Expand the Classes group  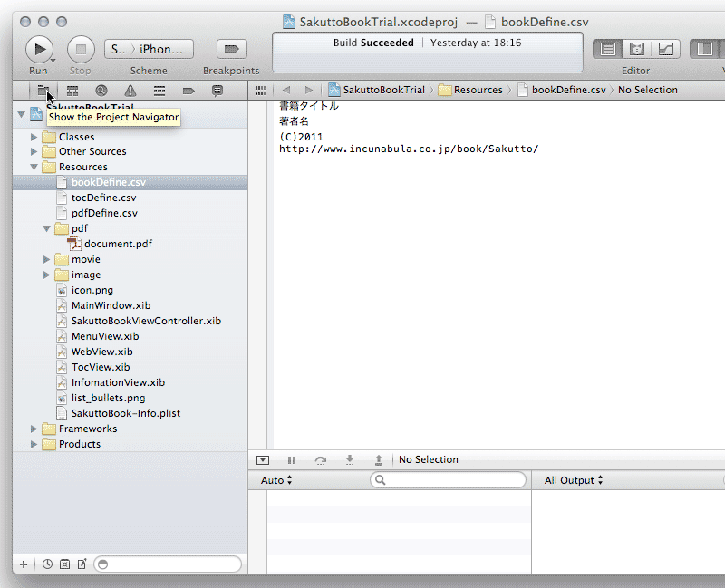[x=34, y=137]
